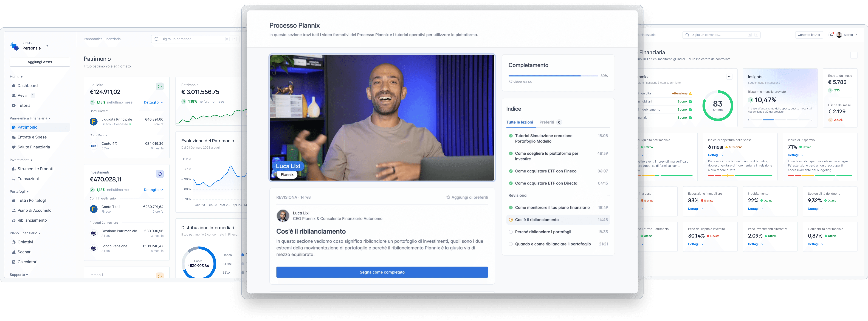Click the notifications bell icon
The image size is (868, 321).
831,35
